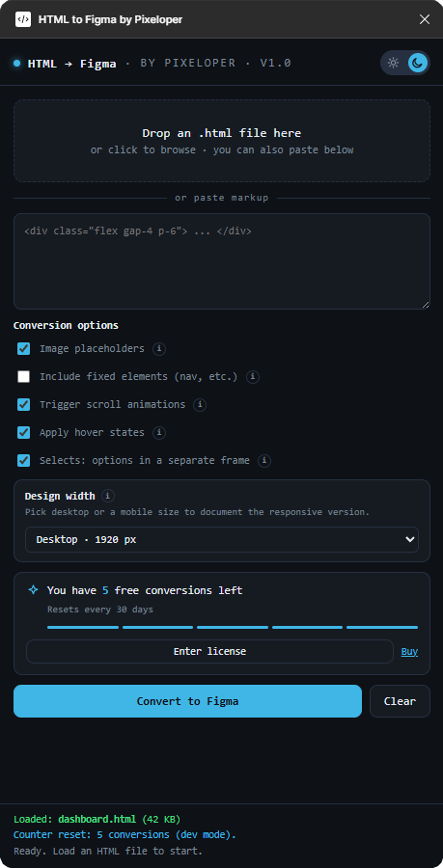Screen dimensions: 443x868
Task: Click 'or paste markup' divider label
Action: click(x=222, y=198)
